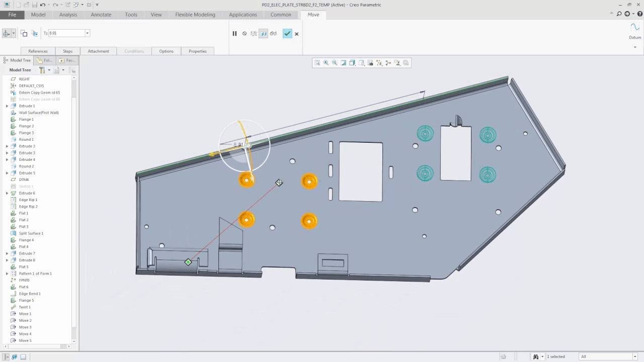Switch to the Flexible Modeling ribbon tab
Viewport: 644px width, 362px height.
195,15
